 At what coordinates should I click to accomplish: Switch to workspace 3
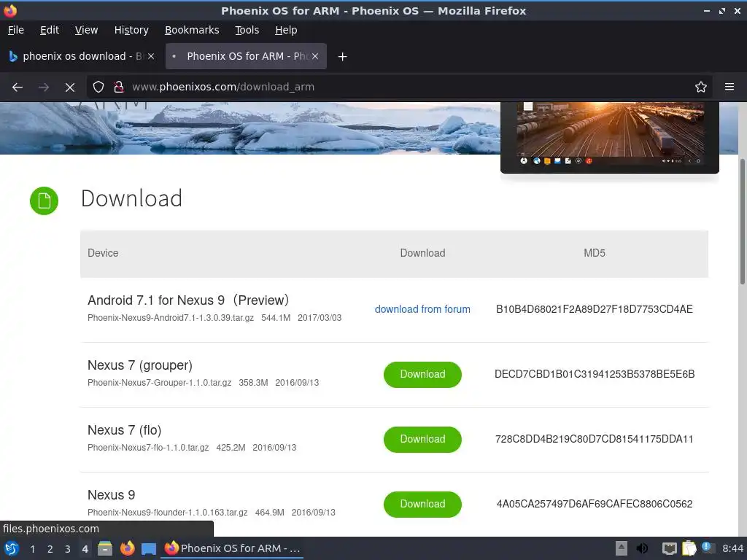(68, 549)
